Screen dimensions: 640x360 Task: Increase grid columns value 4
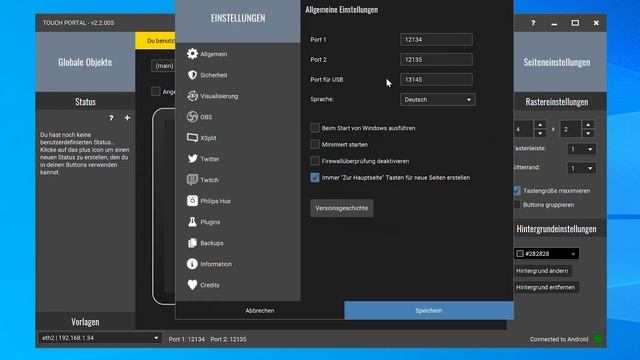coord(540,124)
